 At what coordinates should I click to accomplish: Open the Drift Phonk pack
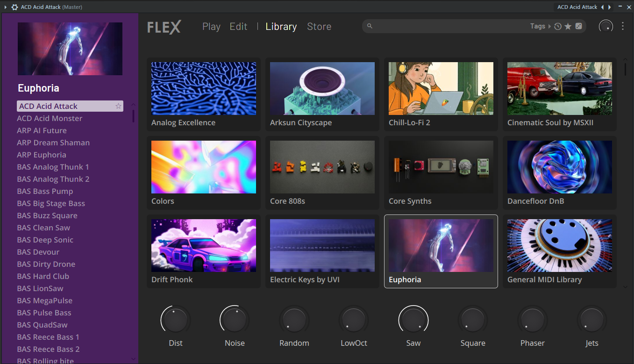(x=204, y=251)
